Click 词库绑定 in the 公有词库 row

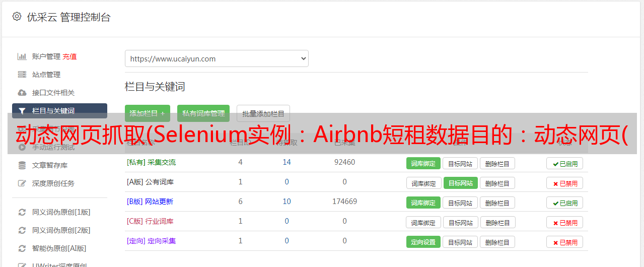pos(423,183)
